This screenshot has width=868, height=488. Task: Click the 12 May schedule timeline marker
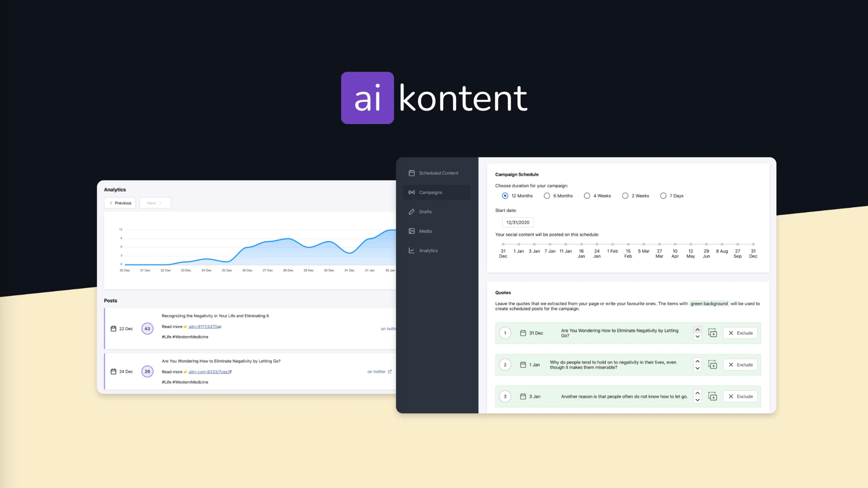[690, 244]
